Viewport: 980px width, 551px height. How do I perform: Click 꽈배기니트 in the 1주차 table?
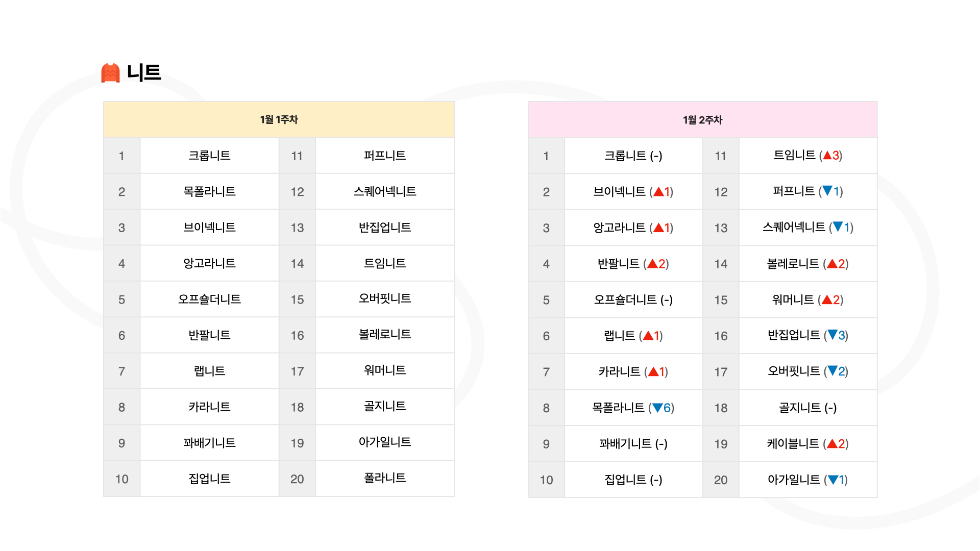pos(209,443)
